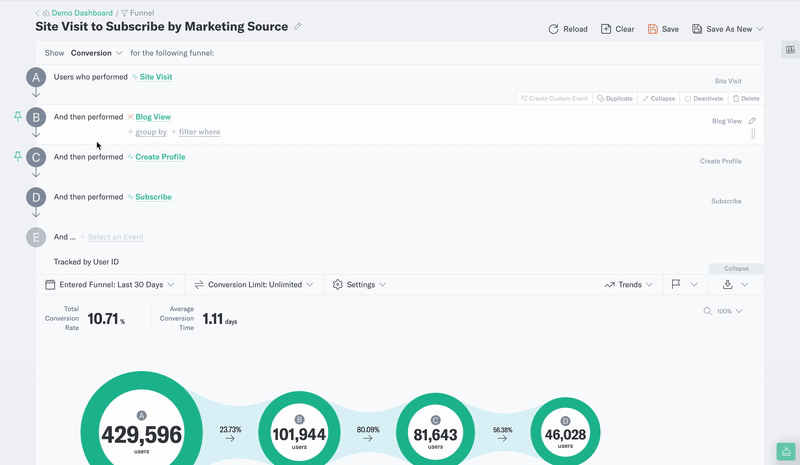
Task: Select step A circle
Action: pos(36,77)
